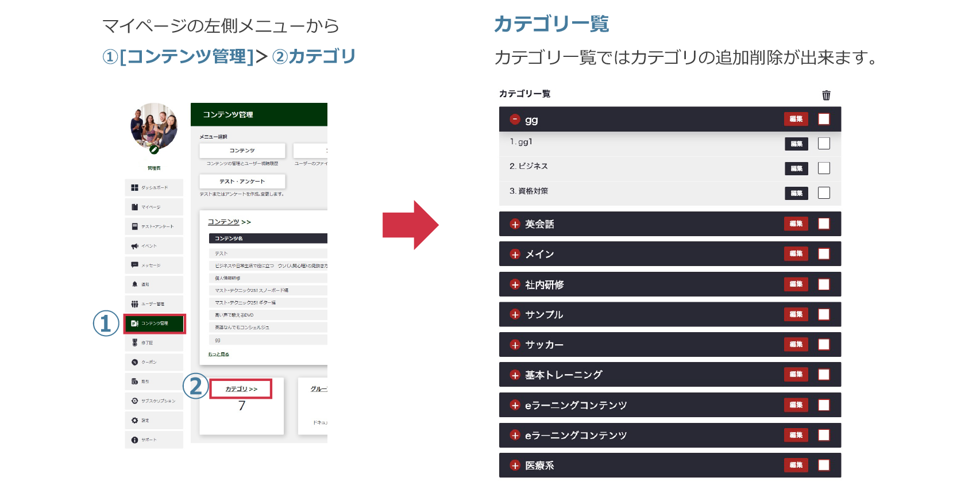This screenshot has width=980, height=485.
Task: Check the メイン category checkbox
Action: [824, 253]
